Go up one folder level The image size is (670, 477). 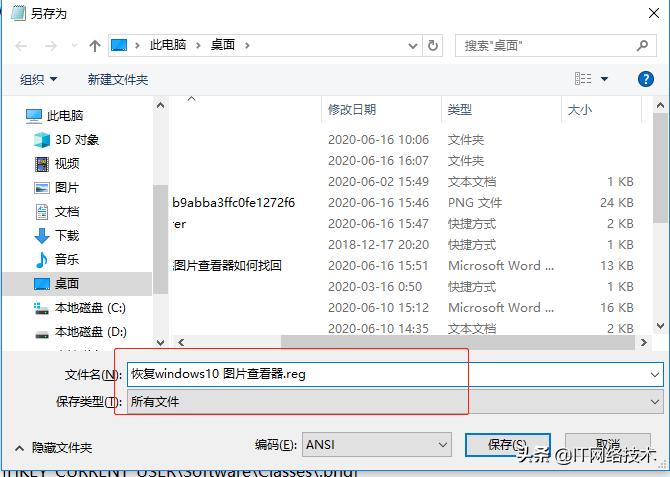(x=95, y=46)
